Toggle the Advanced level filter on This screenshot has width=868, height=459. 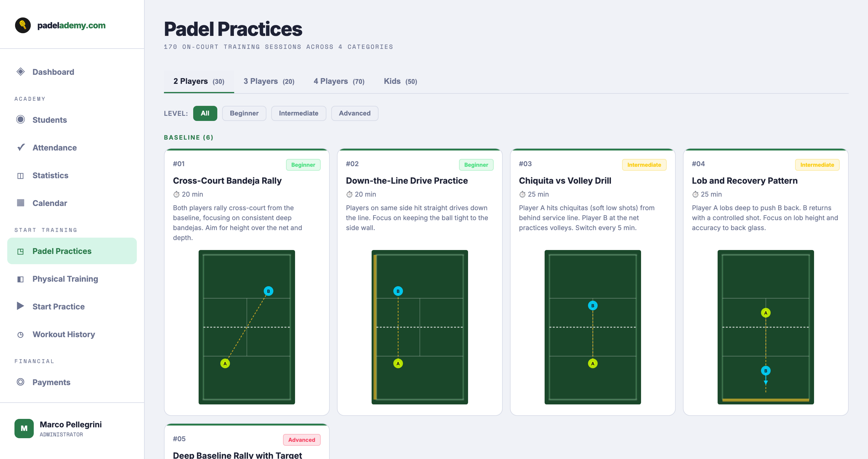(354, 113)
